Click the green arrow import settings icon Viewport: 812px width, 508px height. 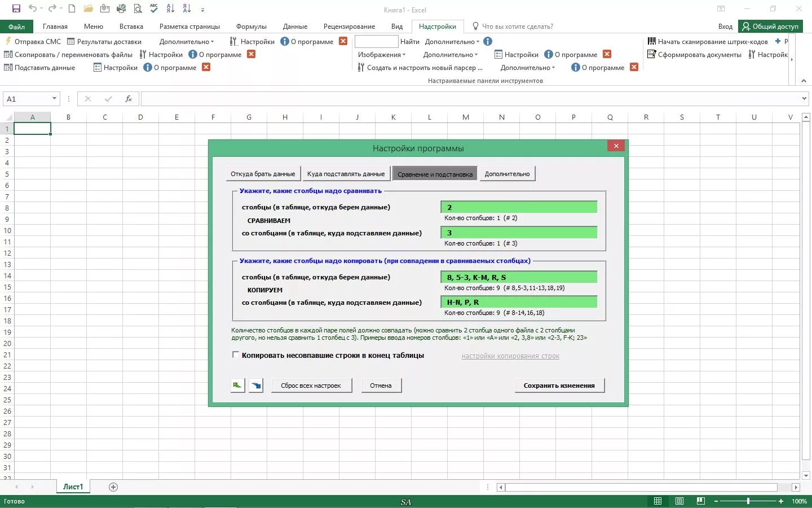coord(237,385)
